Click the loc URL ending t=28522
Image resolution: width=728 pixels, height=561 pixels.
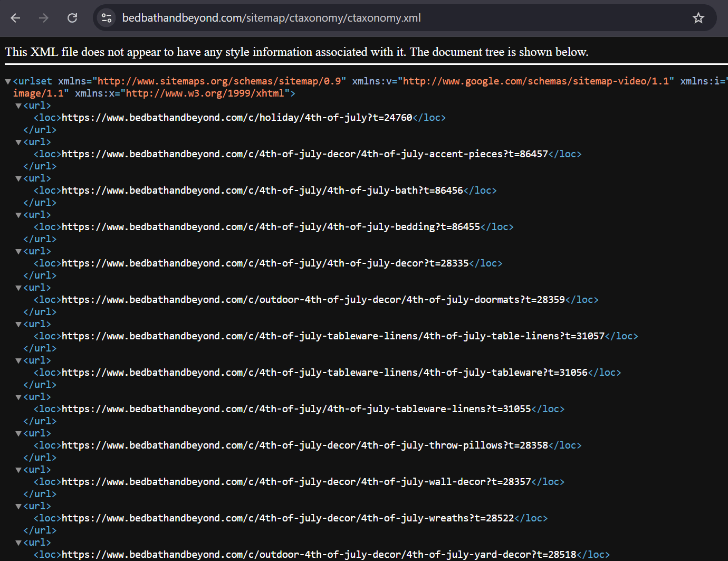[x=288, y=518]
